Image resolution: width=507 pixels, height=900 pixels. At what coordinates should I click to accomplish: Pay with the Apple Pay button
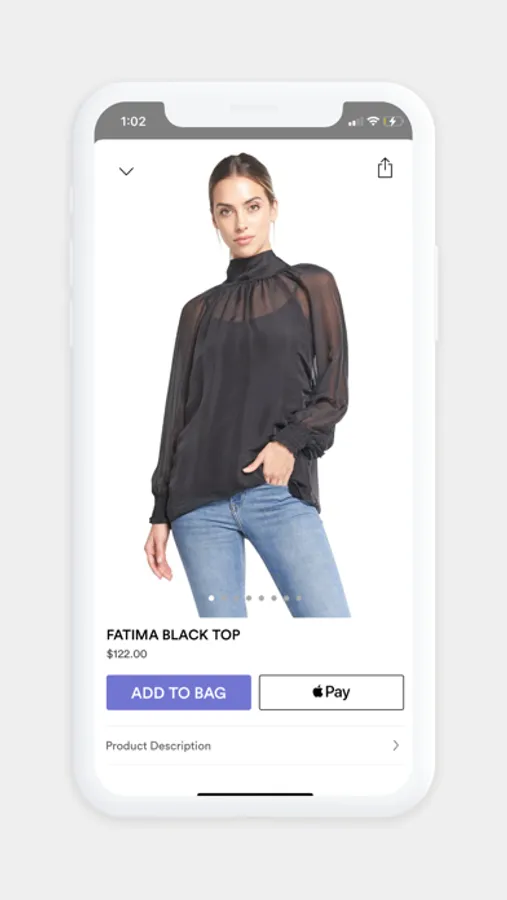[x=331, y=692]
